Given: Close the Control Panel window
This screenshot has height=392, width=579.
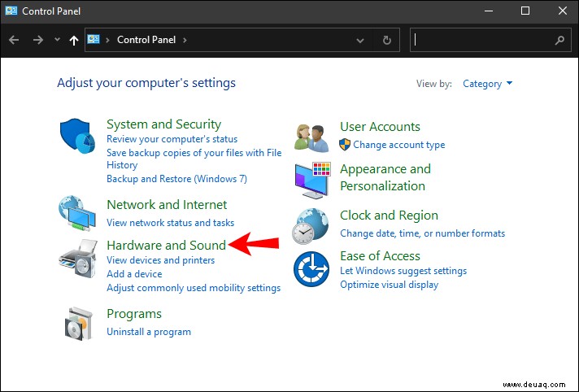Looking at the screenshot, I should point(563,11).
